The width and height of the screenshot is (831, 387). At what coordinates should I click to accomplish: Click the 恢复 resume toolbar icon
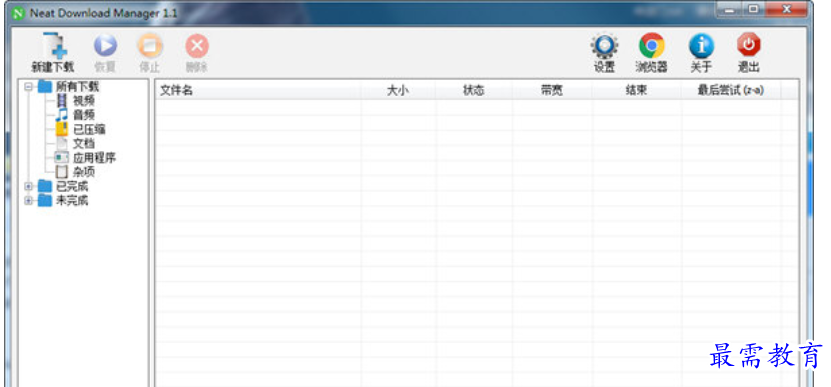point(105,52)
